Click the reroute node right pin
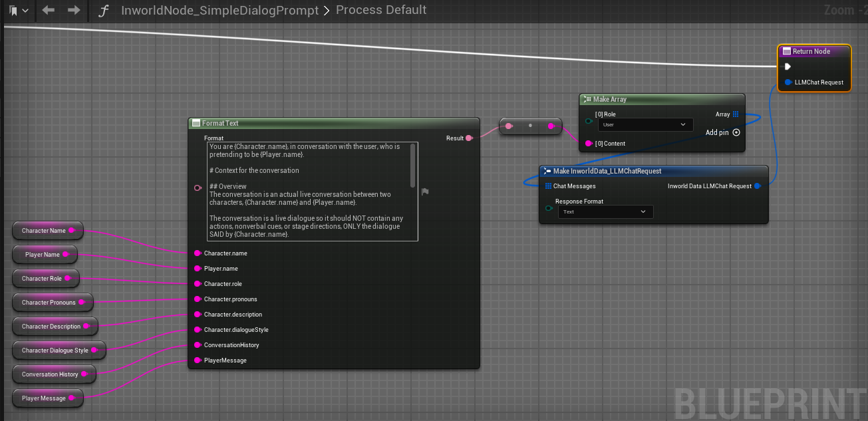This screenshot has width=868, height=421. click(x=551, y=126)
